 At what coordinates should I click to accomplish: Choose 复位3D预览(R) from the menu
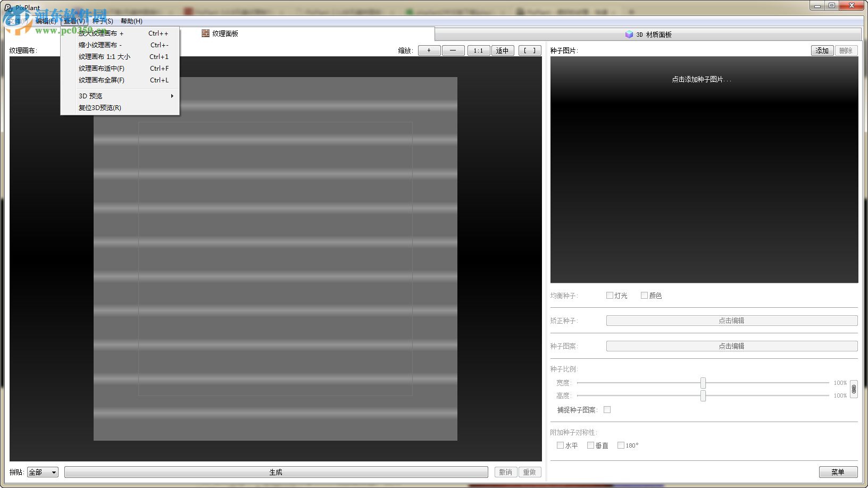[120, 108]
